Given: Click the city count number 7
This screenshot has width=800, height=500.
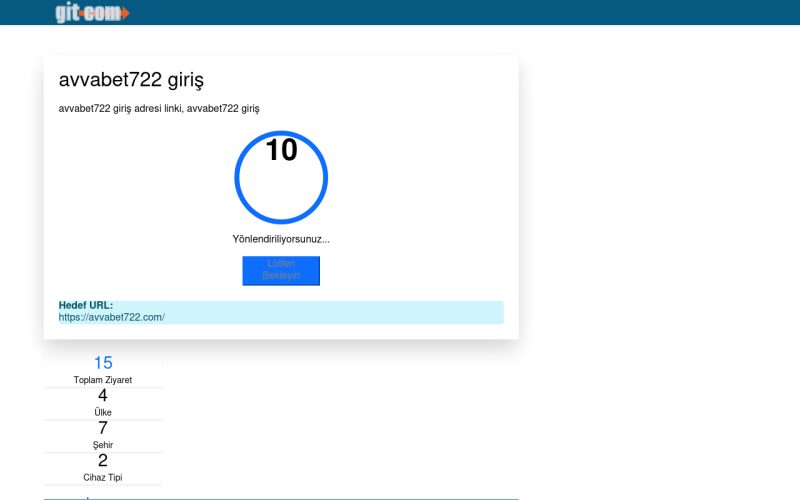Looking at the screenshot, I should pyautogui.click(x=103, y=428).
